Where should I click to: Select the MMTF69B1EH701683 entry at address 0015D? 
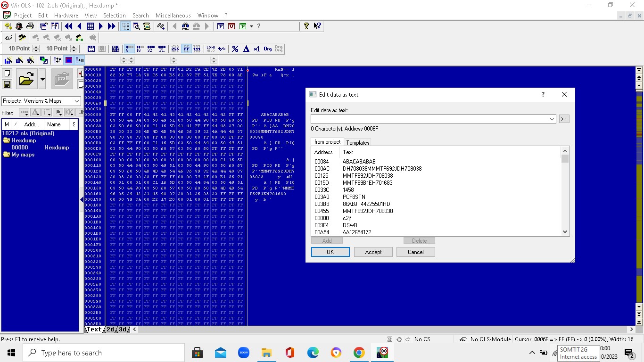tap(367, 183)
